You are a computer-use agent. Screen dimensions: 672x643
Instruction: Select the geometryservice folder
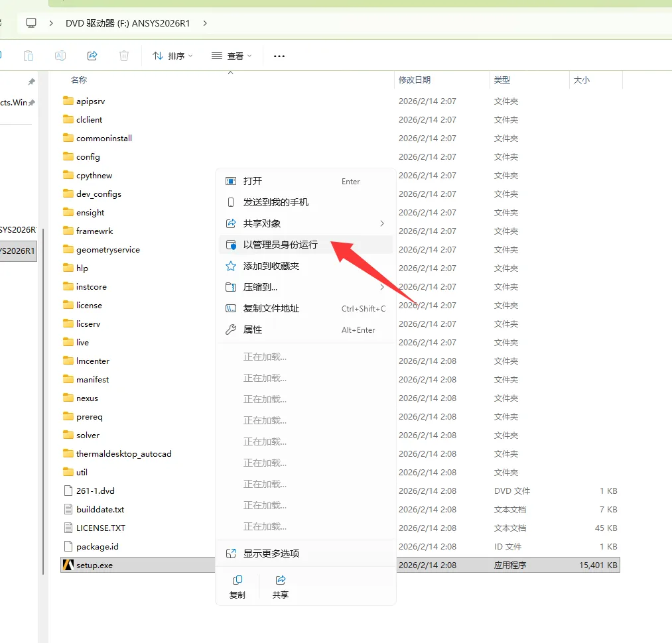[108, 250]
